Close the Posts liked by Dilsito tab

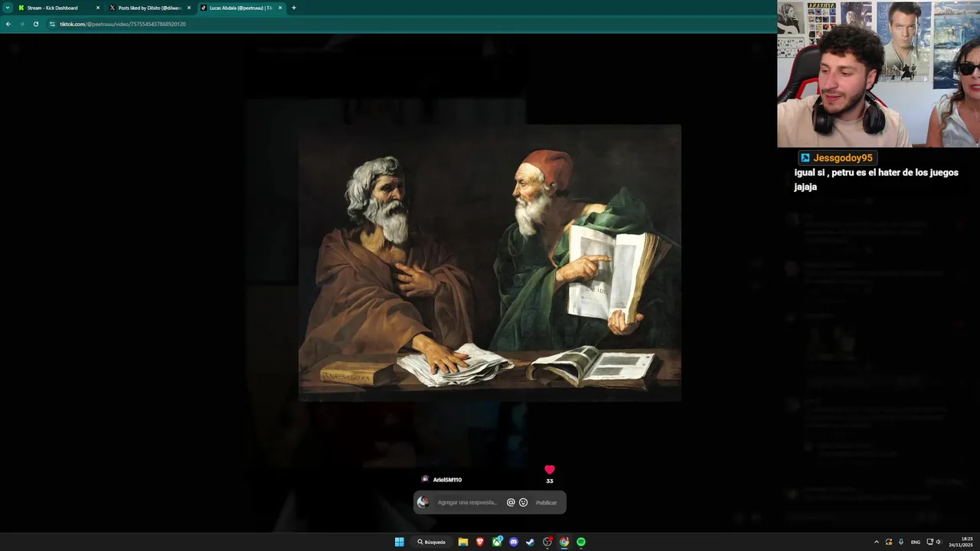(x=189, y=8)
